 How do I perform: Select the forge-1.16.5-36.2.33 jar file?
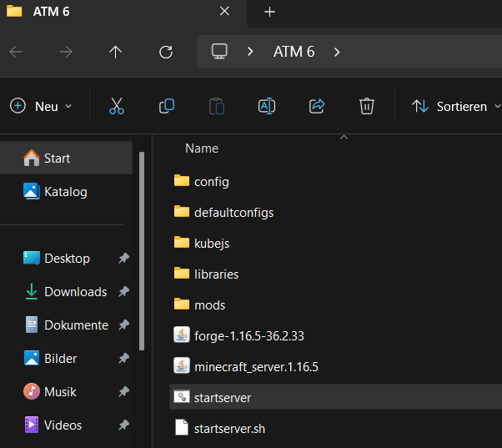[238, 335]
